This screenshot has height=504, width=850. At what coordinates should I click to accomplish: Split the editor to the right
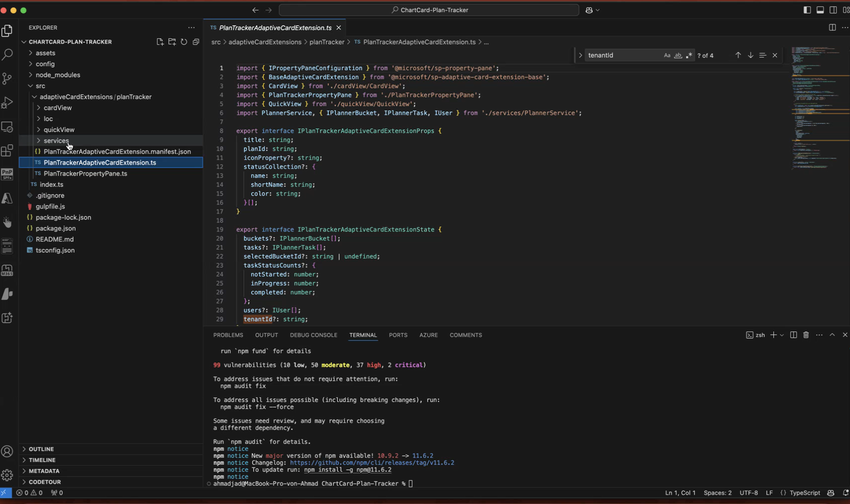pyautogui.click(x=832, y=27)
